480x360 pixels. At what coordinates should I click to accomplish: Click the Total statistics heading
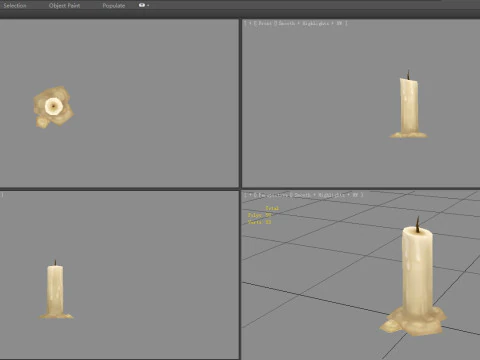(272, 208)
